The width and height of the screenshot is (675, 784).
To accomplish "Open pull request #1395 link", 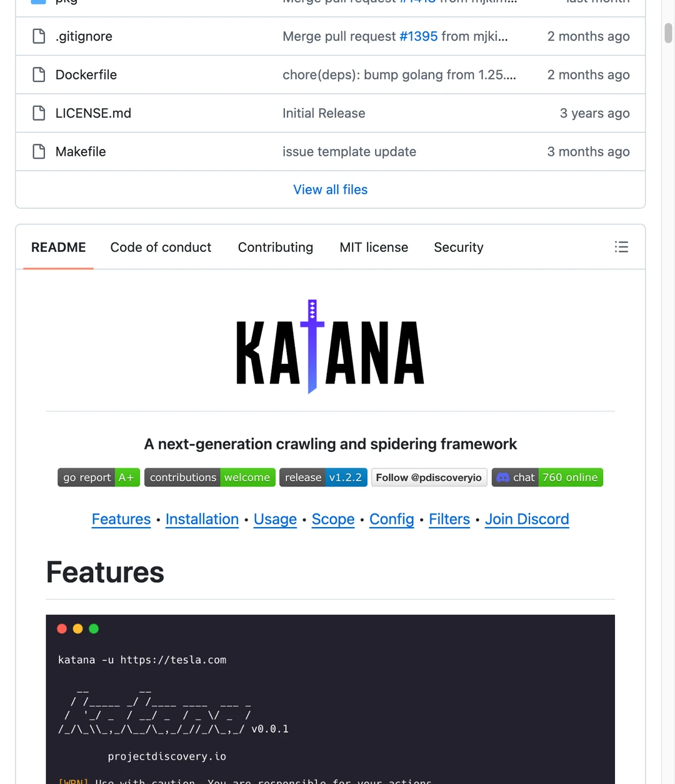I will pyautogui.click(x=419, y=36).
